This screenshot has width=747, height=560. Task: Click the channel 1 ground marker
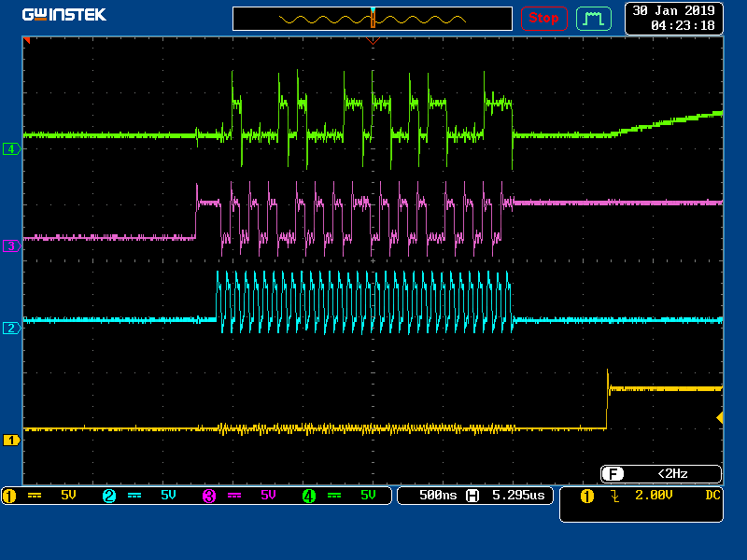pos(11,441)
